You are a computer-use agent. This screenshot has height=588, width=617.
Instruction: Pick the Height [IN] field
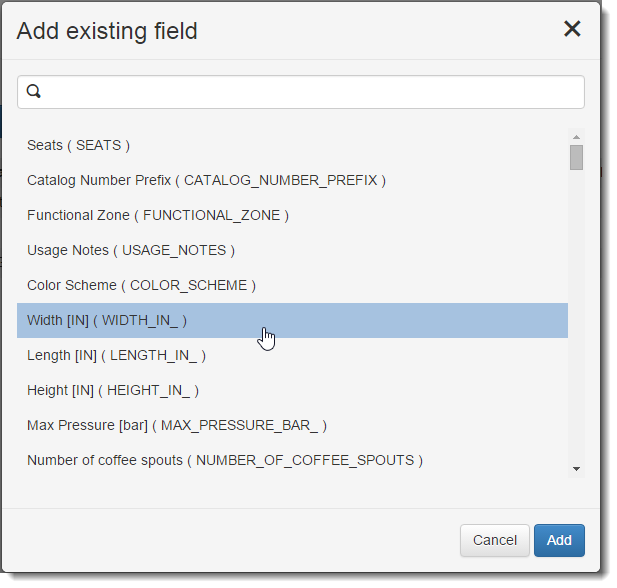click(x=113, y=390)
